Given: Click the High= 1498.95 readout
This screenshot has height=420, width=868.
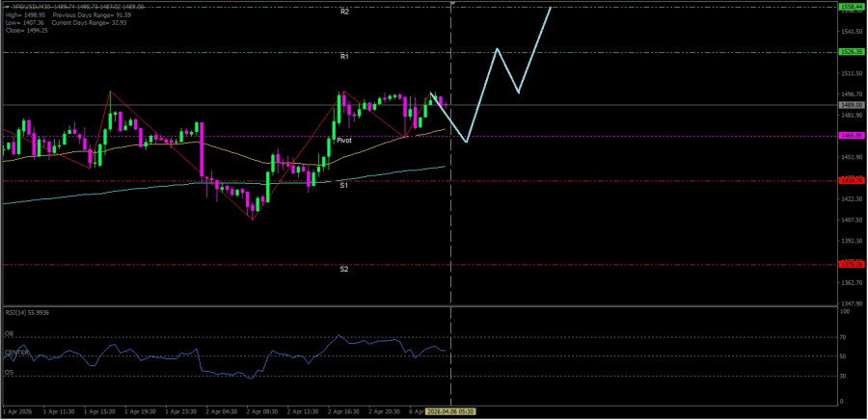Looking at the screenshot, I should (24, 15).
